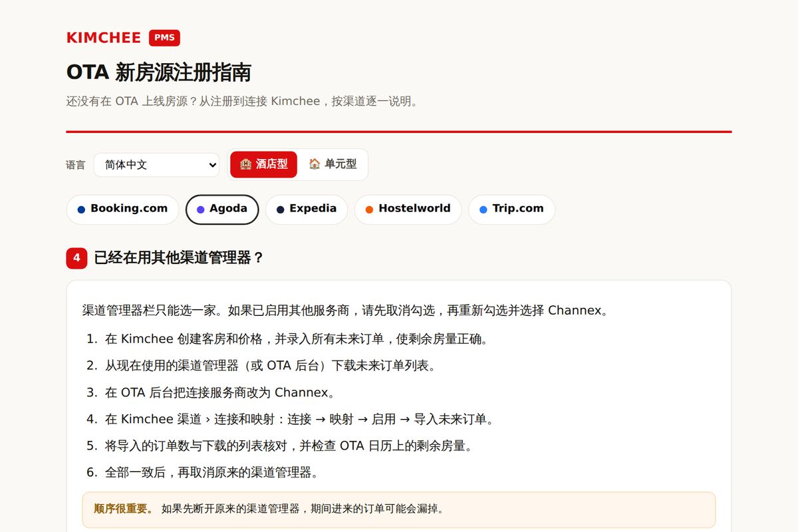Open the 简体中文 language dropdown
This screenshot has height=532, width=798.
(x=157, y=165)
